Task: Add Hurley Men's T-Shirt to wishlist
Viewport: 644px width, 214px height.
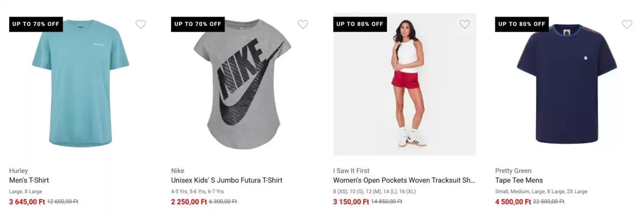Action: pyautogui.click(x=140, y=24)
